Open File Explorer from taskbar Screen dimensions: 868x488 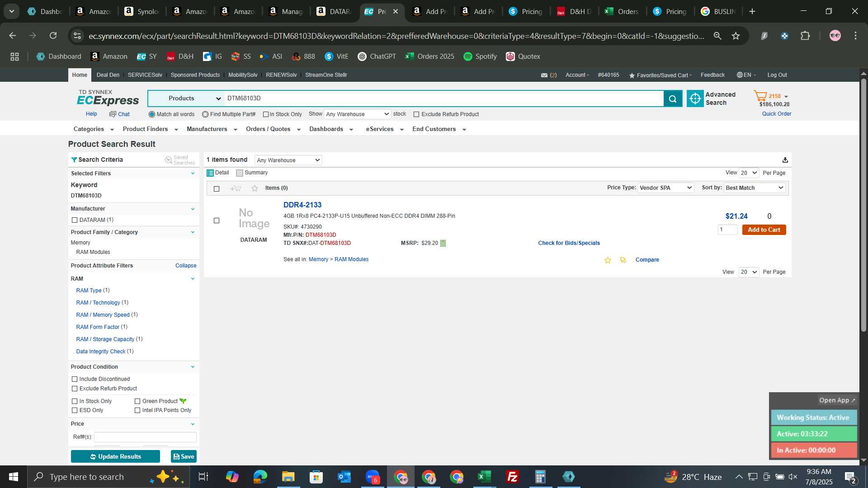pos(288,477)
